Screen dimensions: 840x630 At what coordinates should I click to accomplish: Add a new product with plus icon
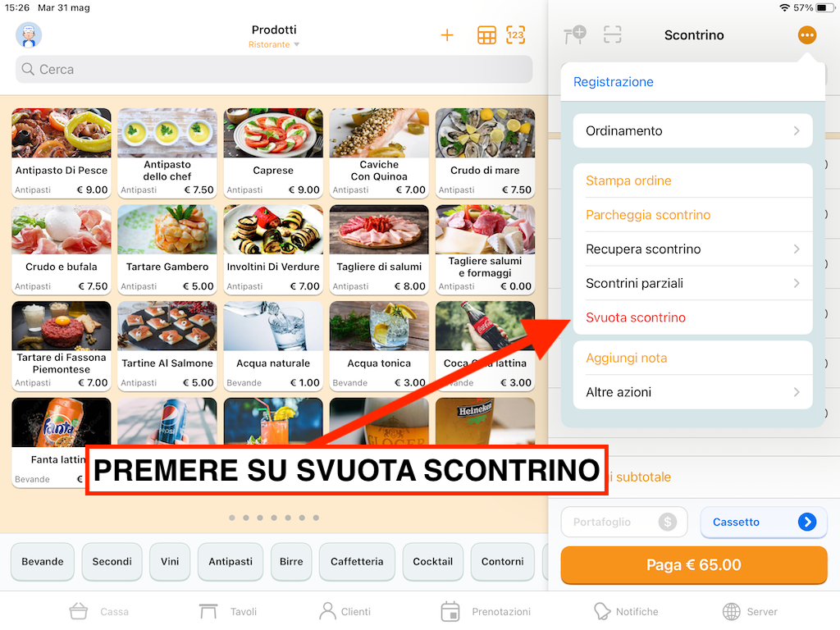point(447,35)
